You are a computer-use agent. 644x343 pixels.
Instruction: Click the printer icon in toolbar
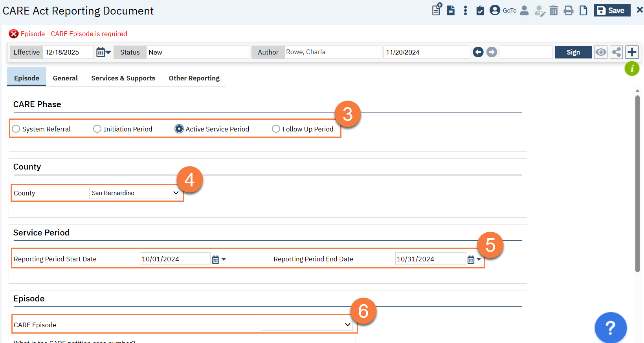[568, 11]
